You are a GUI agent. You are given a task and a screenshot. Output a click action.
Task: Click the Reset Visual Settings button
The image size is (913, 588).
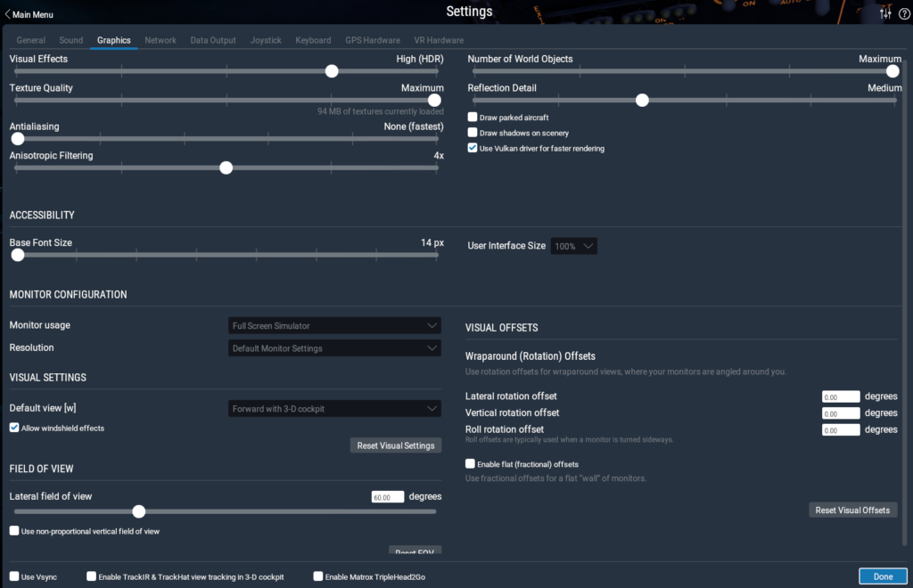pyautogui.click(x=395, y=445)
